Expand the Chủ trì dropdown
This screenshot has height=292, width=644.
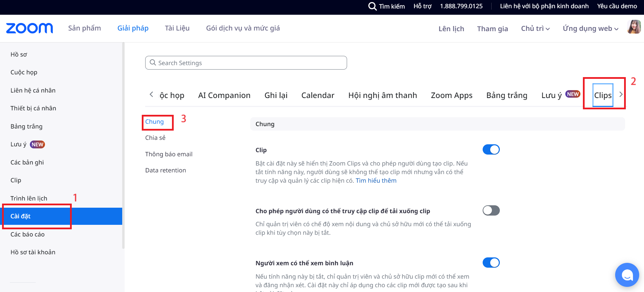click(535, 28)
